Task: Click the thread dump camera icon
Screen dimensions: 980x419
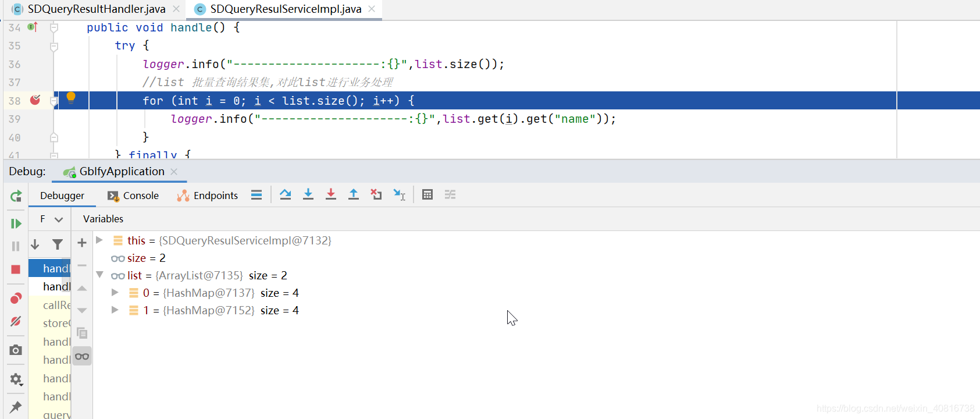Action: click(x=16, y=350)
